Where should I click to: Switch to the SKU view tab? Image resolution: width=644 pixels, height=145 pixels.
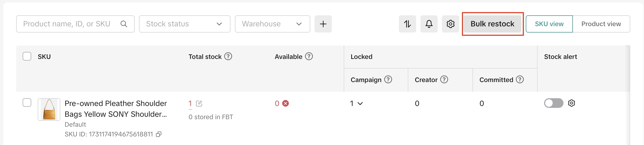(549, 24)
